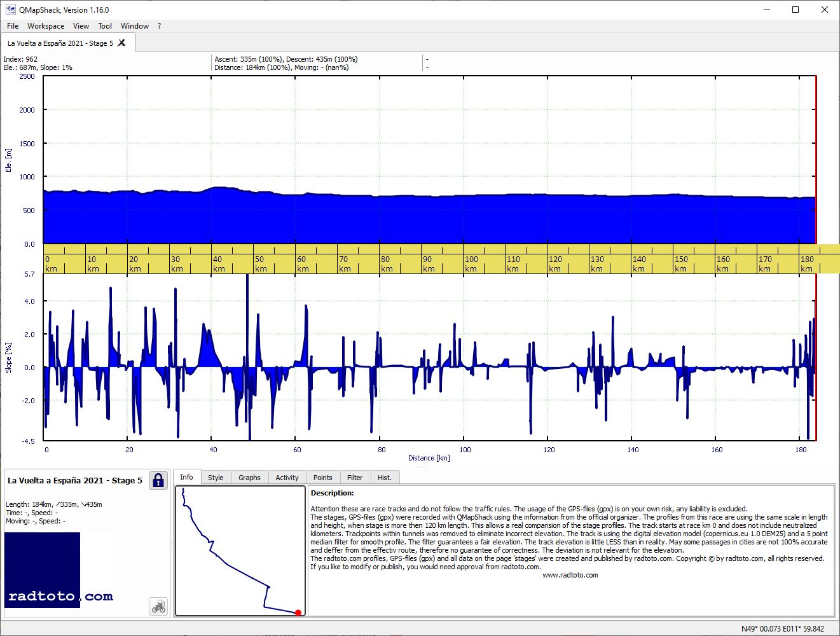Open the Tool menu
The width and height of the screenshot is (840, 636).
click(x=105, y=26)
